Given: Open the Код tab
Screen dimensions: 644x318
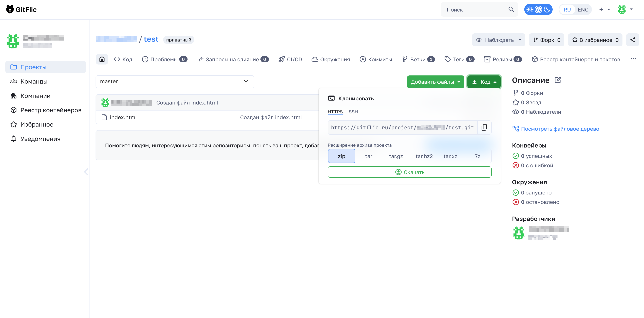Looking at the screenshot, I should tap(123, 59).
